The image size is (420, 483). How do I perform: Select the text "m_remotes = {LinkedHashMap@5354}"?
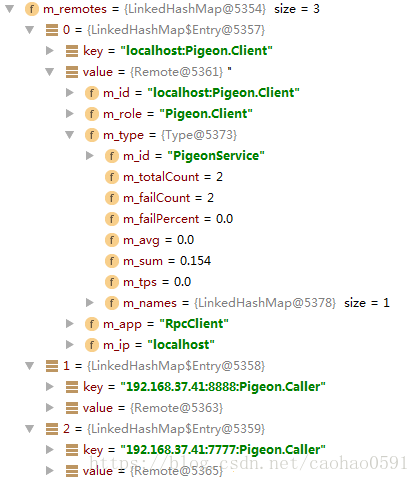pyautogui.click(x=155, y=9)
